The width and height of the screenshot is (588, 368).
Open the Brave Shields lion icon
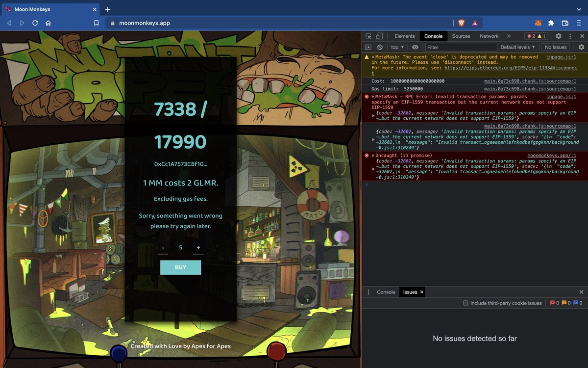click(462, 23)
